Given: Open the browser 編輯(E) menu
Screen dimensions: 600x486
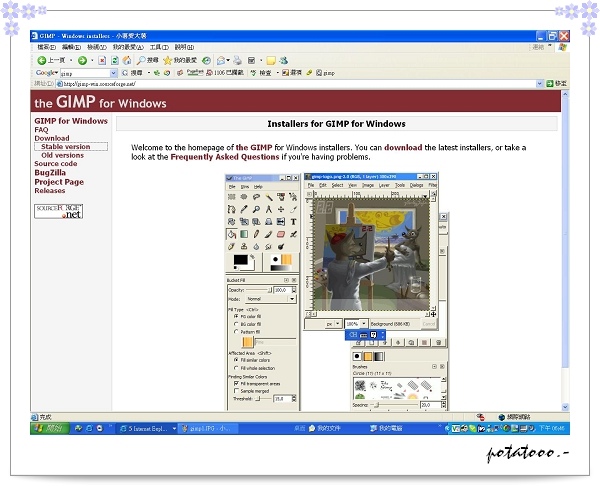Looking at the screenshot, I should point(71,47).
